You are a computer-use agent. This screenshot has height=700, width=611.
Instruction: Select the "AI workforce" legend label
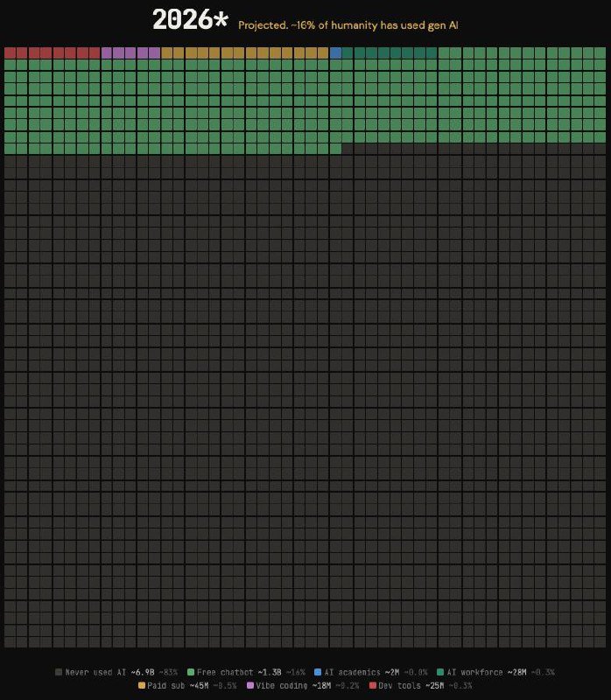tap(474, 672)
